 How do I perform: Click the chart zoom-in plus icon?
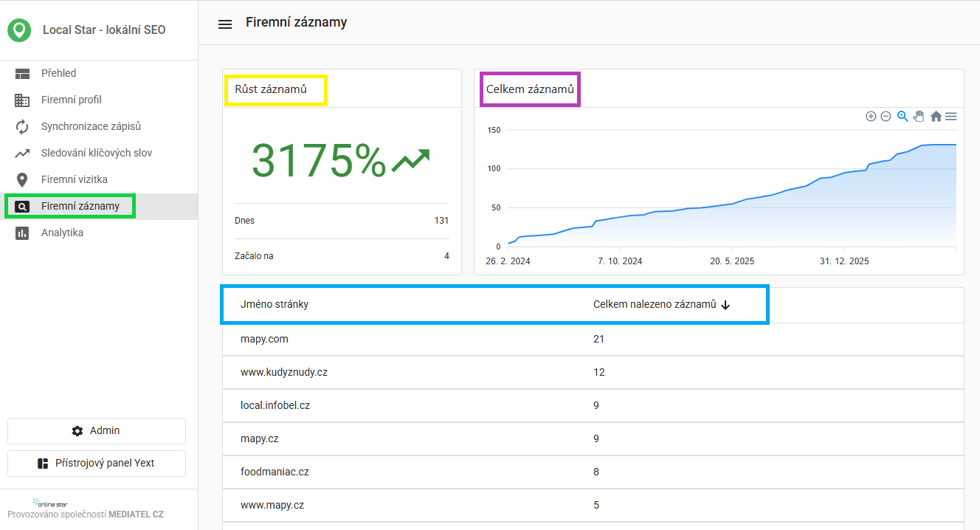871,116
